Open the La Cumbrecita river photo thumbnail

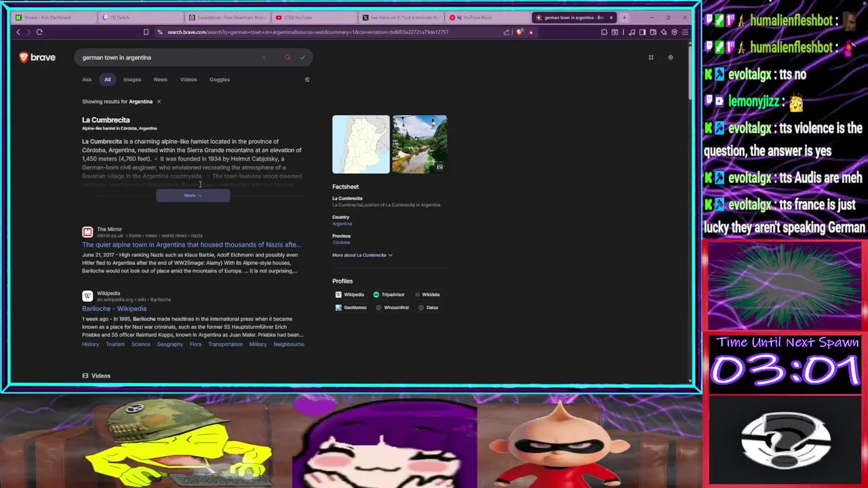click(x=420, y=144)
